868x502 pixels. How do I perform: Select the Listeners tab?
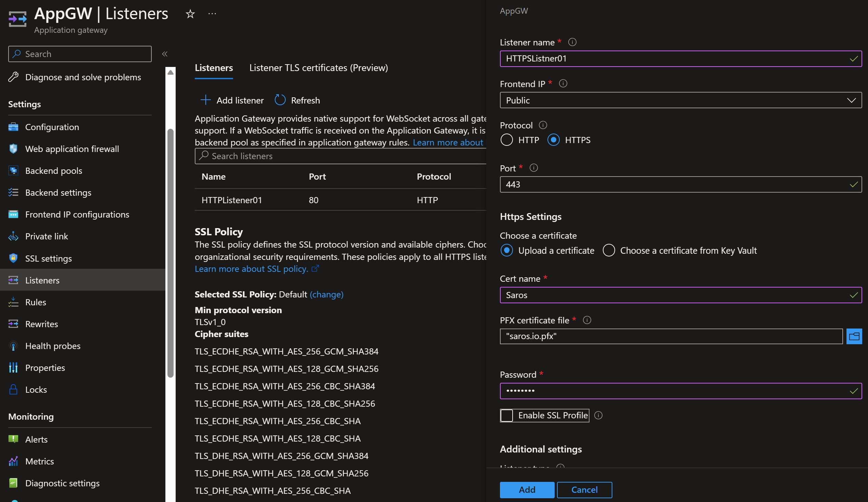point(214,68)
